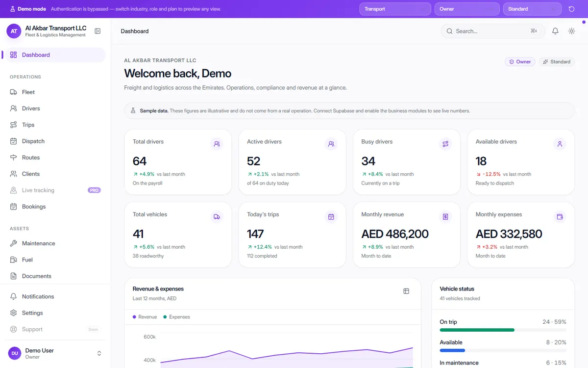Open the Trips section
Screen dimensions: 588x368
click(55, 125)
